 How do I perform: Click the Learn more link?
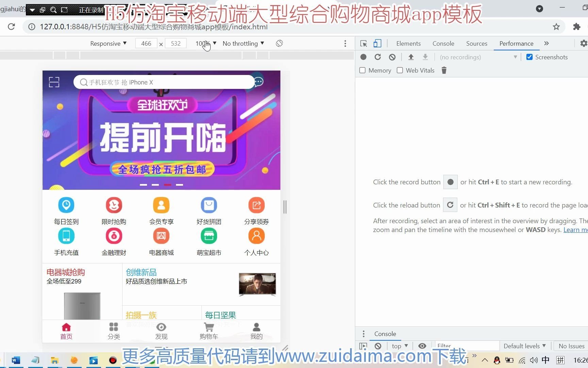(575, 230)
